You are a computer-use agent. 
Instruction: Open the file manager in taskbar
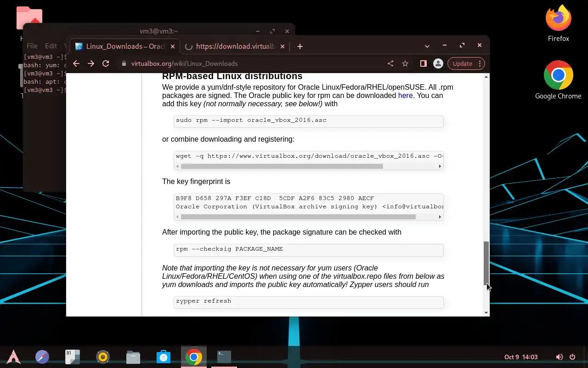click(x=133, y=356)
